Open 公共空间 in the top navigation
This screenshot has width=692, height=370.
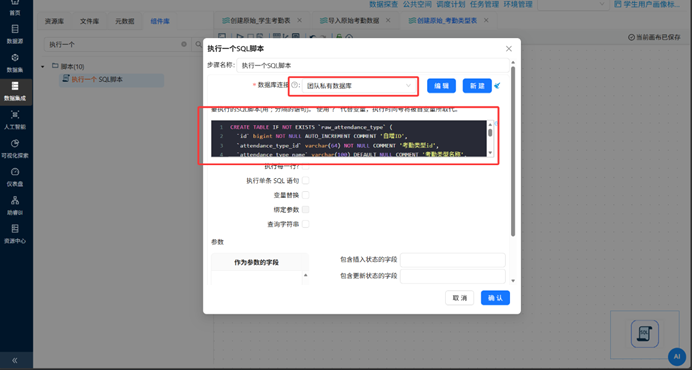[417, 4]
